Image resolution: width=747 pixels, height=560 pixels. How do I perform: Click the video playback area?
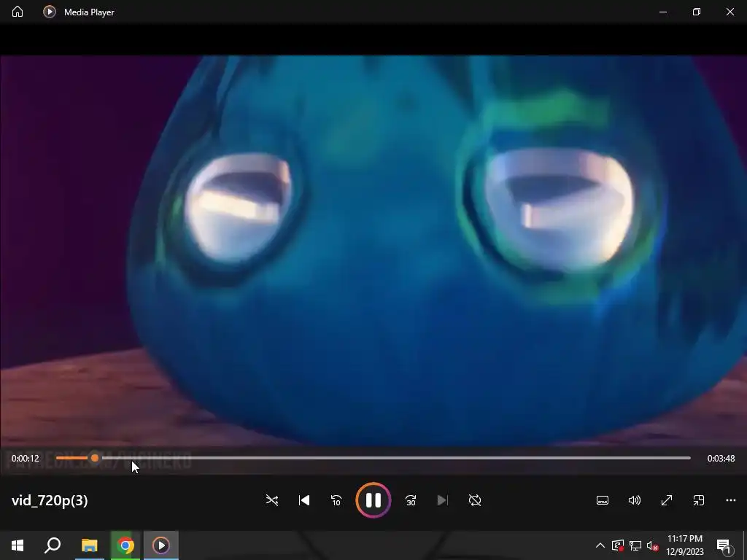click(373, 250)
